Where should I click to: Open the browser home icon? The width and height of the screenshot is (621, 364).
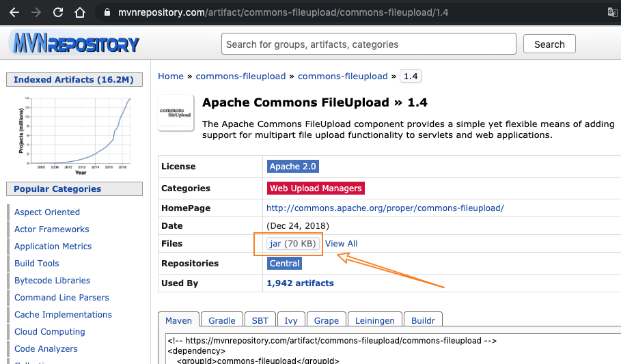point(80,12)
